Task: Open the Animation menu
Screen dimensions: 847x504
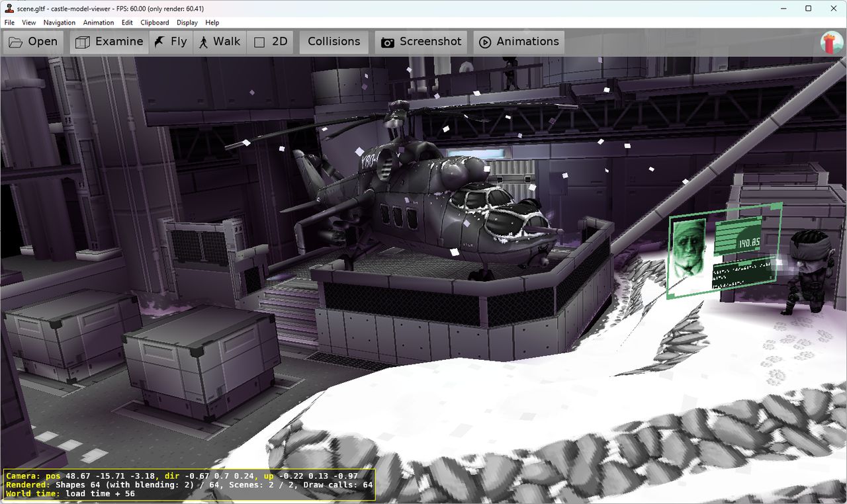Action: point(99,22)
